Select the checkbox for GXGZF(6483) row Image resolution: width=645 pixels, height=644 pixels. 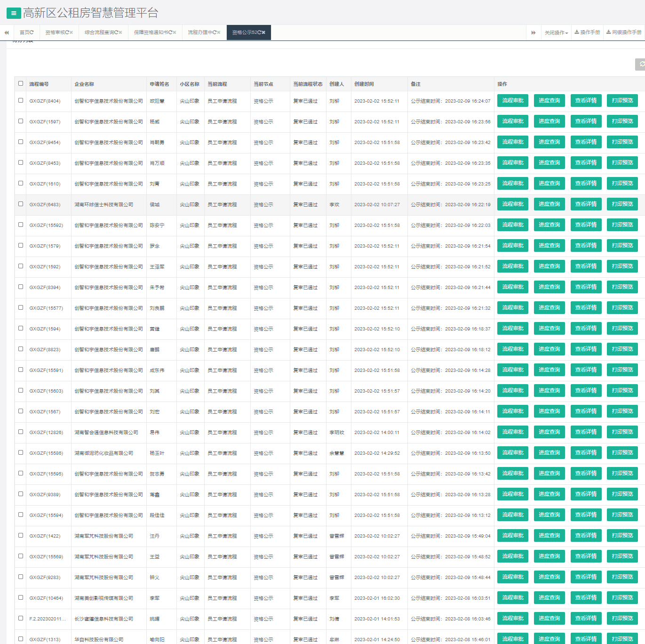[21, 204]
